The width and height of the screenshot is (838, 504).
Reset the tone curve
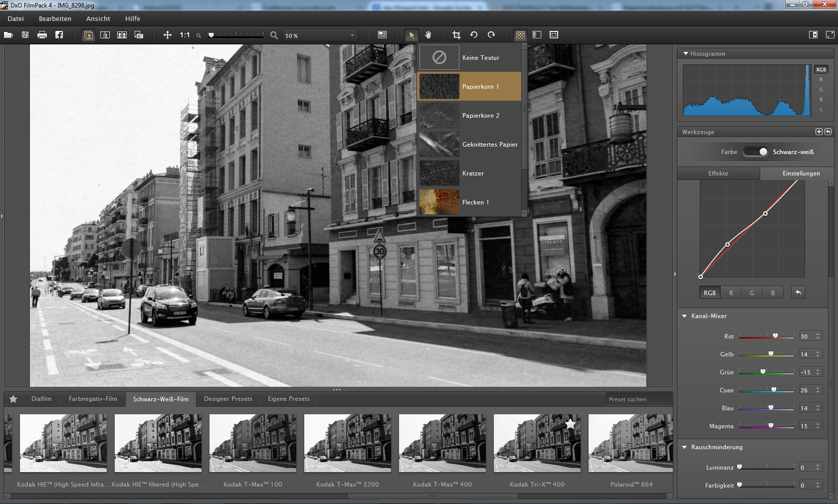[798, 293]
